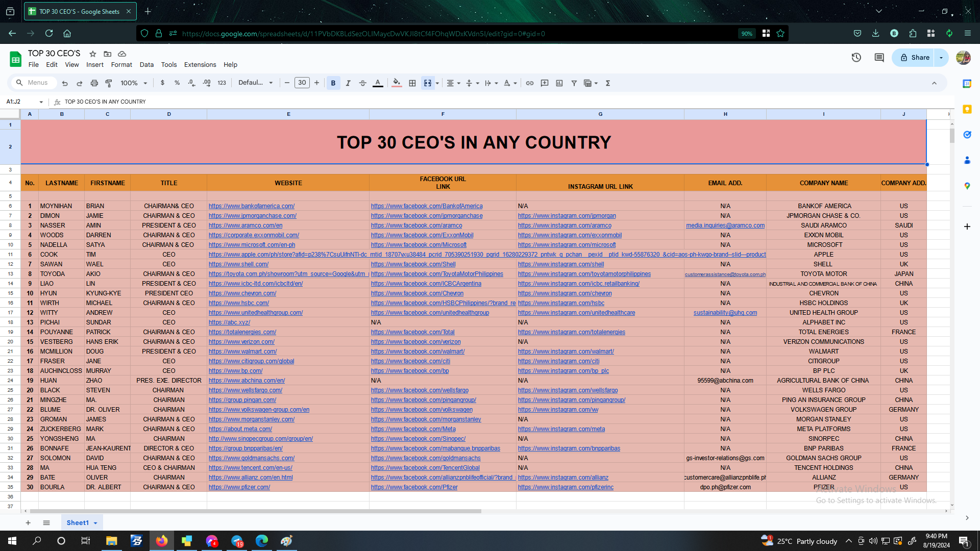Open the bankofamerica.com website link

(252, 206)
